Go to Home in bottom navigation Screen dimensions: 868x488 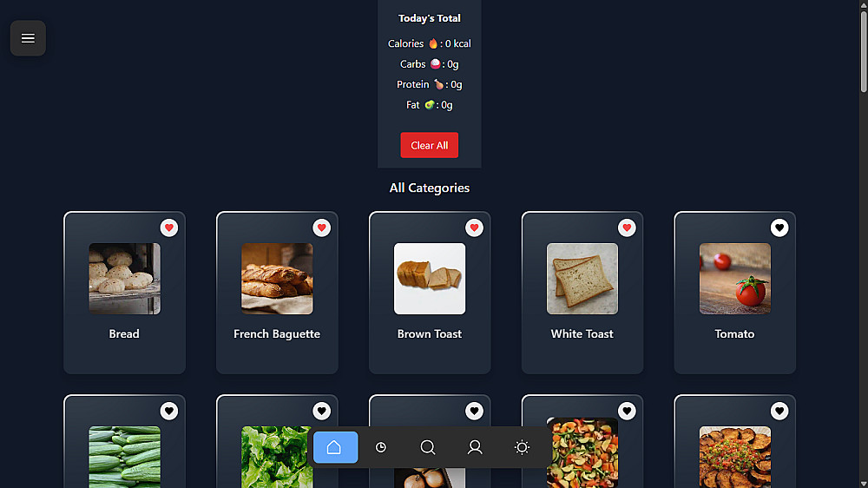[x=335, y=447]
